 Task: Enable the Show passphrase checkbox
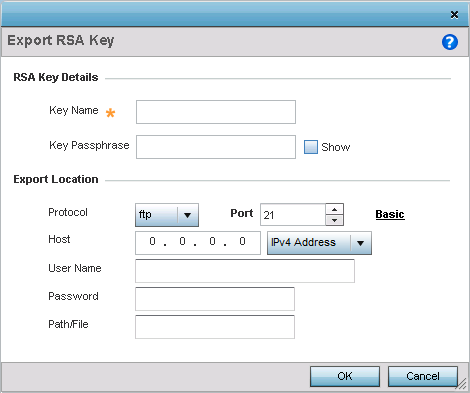[311, 147]
